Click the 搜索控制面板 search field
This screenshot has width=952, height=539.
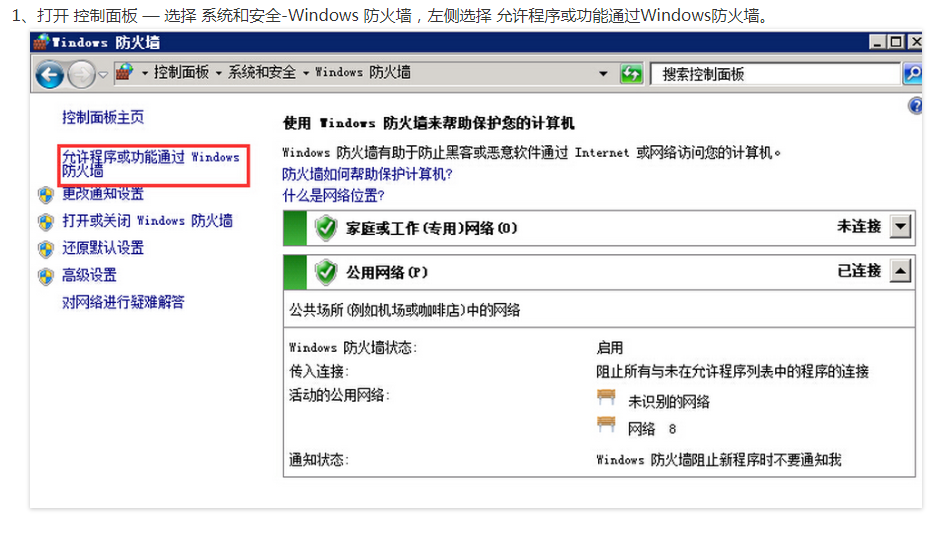click(775, 74)
